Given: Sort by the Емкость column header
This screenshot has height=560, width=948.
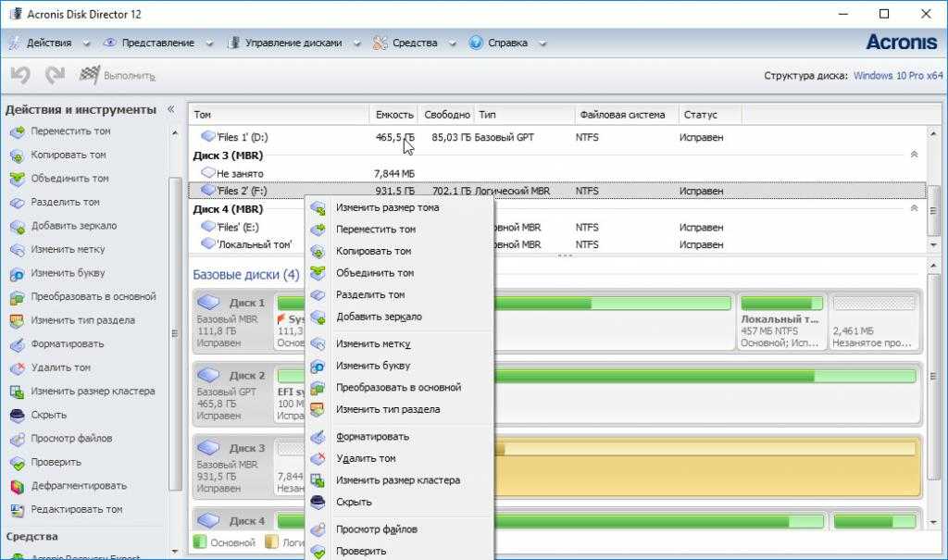Looking at the screenshot, I should click(x=394, y=115).
